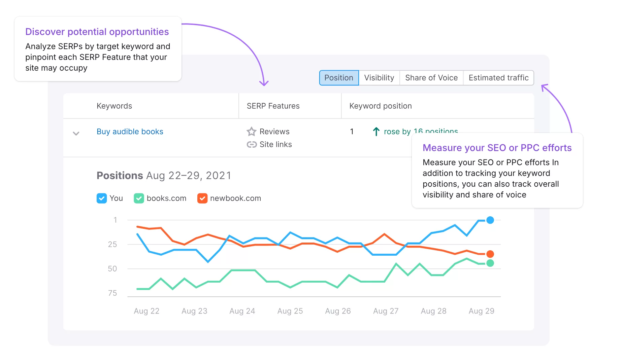Click the Aug 29 axis label
The image size is (623, 364).
tap(481, 311)
